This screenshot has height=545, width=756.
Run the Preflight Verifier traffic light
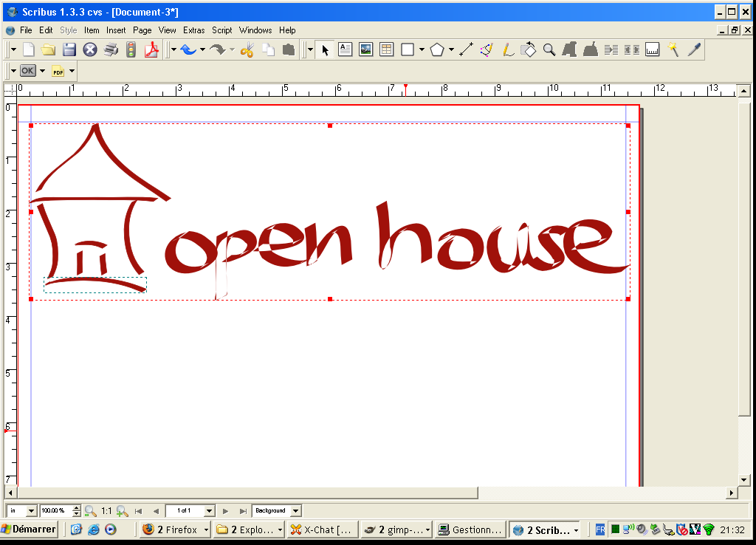(x=131, y=49)
